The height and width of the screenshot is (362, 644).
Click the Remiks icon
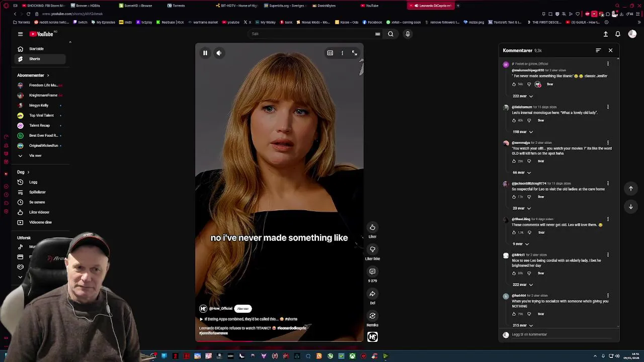coord(372,316)
